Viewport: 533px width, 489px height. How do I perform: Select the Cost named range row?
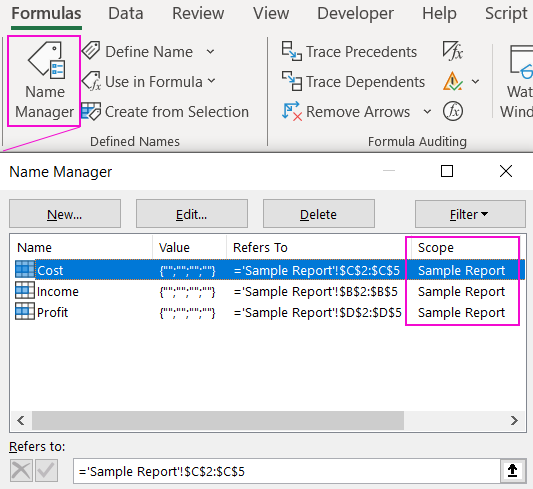click(270, 270)
